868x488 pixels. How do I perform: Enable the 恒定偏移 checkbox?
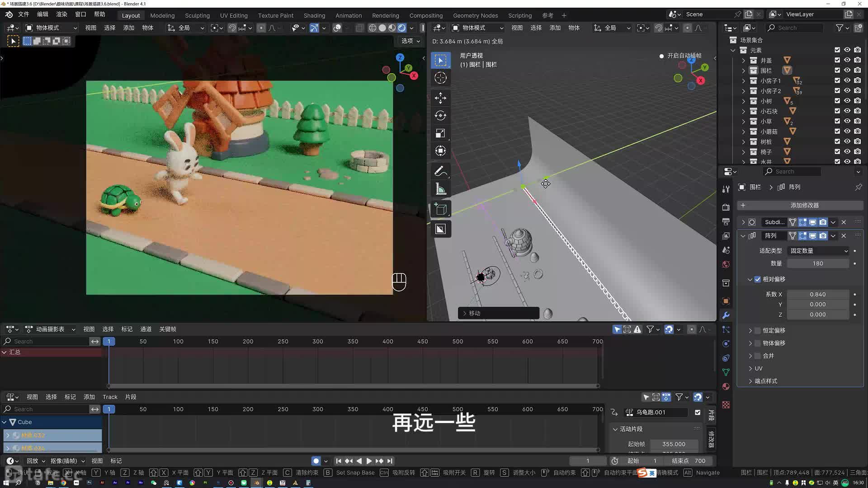(x=758, y=330)
